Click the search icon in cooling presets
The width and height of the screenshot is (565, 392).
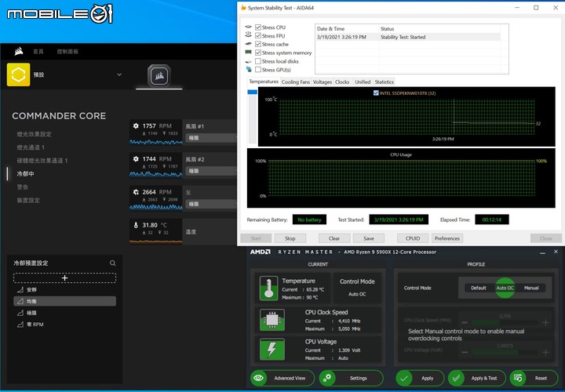[112, 263]
